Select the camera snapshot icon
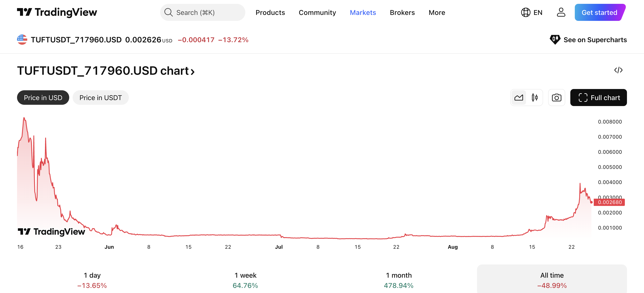This screenshot has width=644, height=293. [556, 98]
